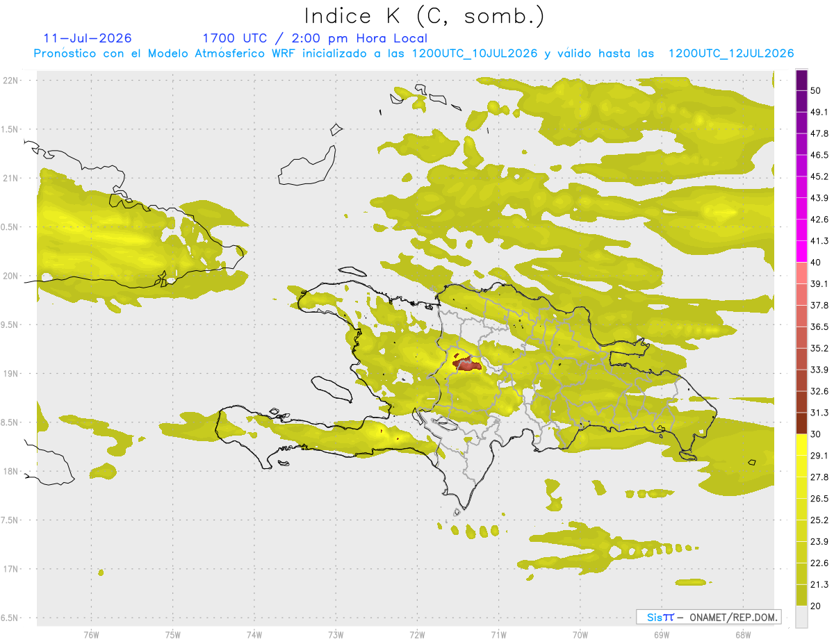Click the legend value "35.2"

[x=819, y=348]
